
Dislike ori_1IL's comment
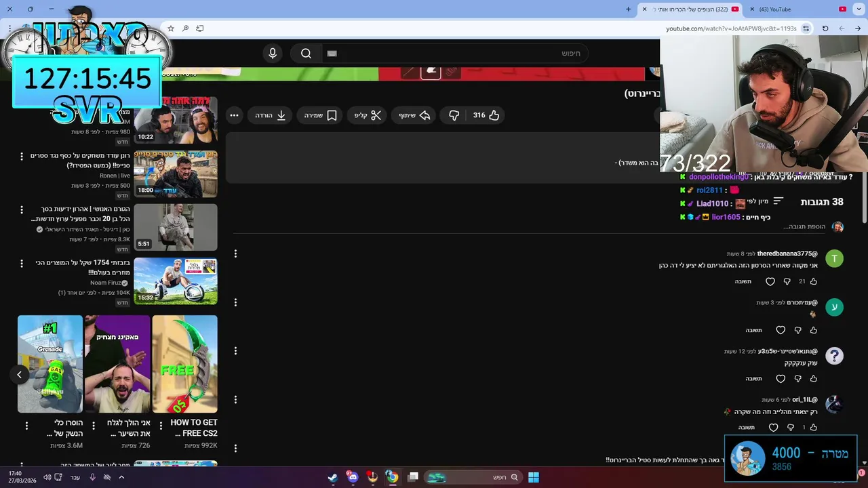point(791,428)
